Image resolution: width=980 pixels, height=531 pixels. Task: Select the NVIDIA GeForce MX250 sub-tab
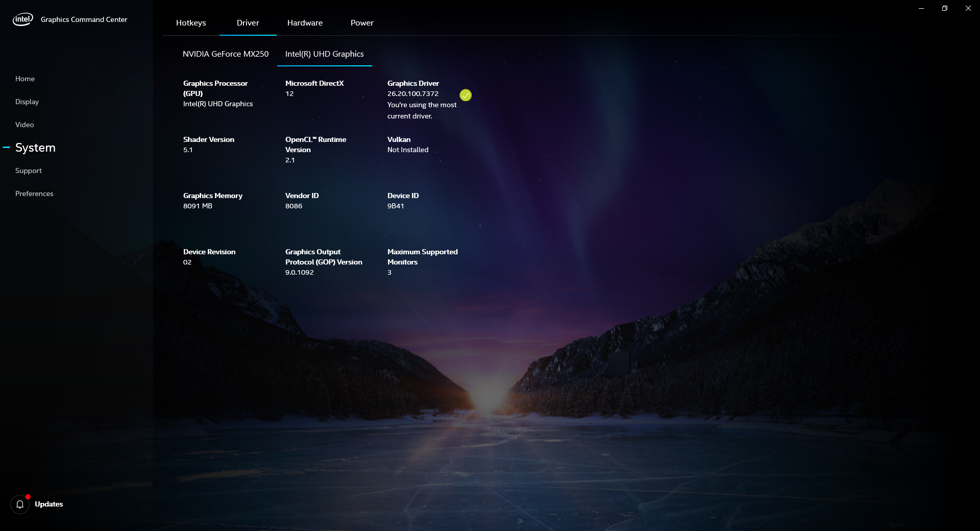[226, 54]
